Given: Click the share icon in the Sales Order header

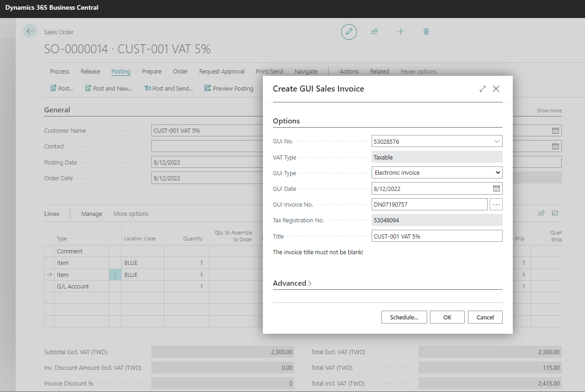Looking at the screenshot, I should pyautogui.click(x=374, y=31).
